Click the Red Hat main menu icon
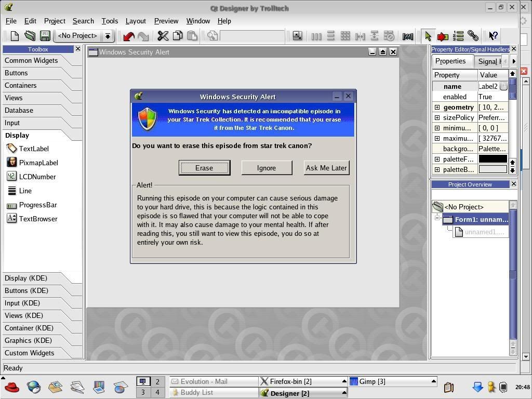Screen dimensions: 532x399 12,387
